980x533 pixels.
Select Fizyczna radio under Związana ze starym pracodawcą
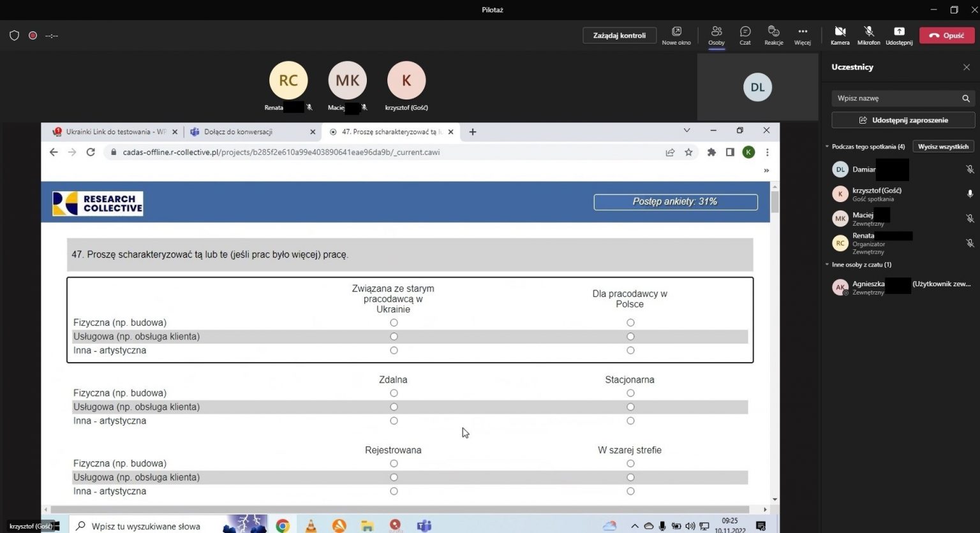coord(394,323)
